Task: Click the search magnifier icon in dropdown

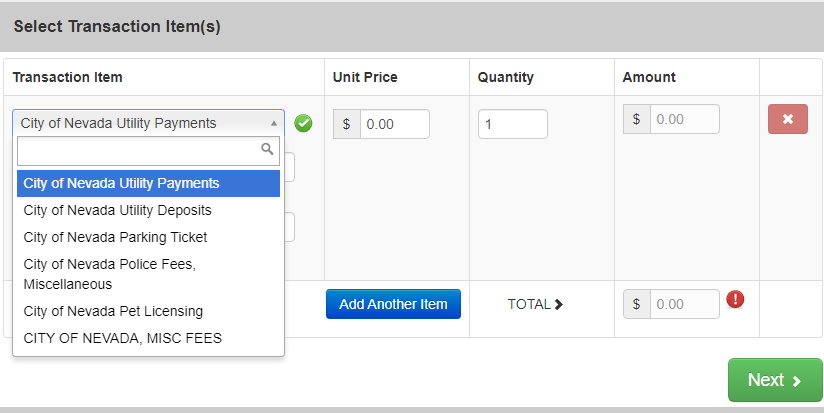Action: (267, 150)
